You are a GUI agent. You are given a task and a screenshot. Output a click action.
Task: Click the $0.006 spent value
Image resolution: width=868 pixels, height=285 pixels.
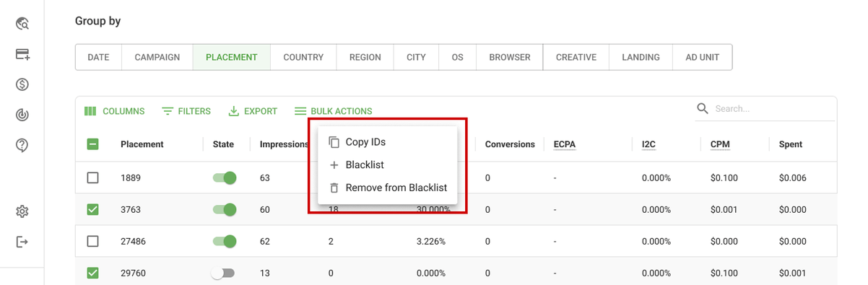pyautogui.click(x=792, y=177)
